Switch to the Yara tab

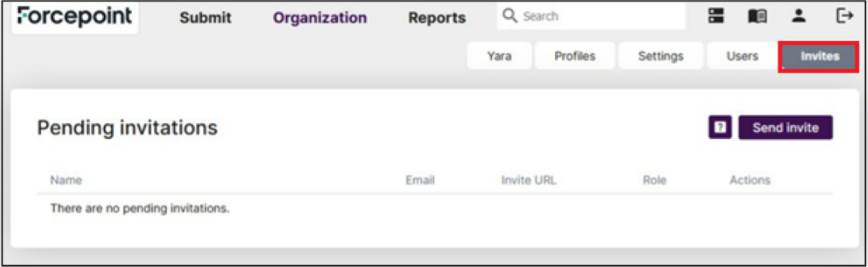[x=499, y=56]
